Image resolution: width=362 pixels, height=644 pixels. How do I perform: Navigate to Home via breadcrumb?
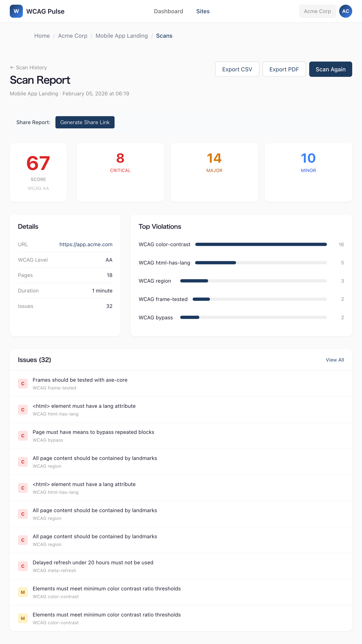42,35
